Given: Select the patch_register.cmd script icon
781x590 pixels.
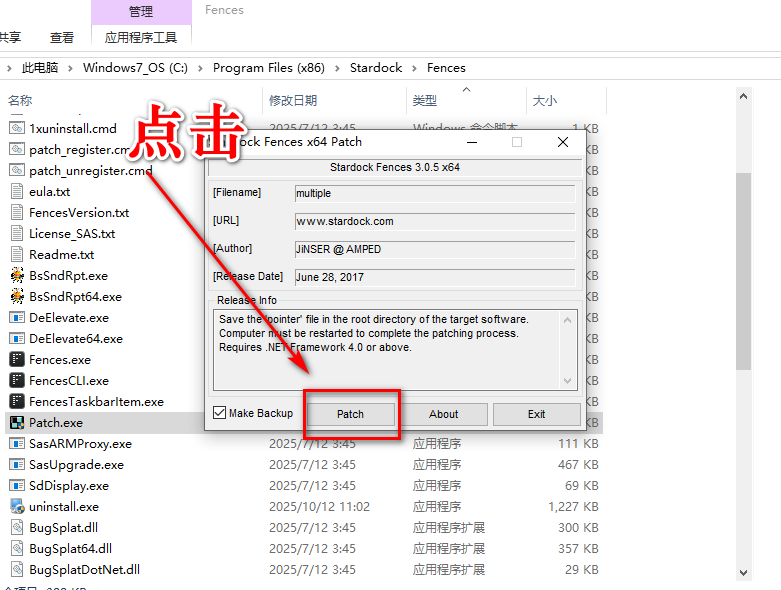Looking at the screenshot, I should coord(17,149).
